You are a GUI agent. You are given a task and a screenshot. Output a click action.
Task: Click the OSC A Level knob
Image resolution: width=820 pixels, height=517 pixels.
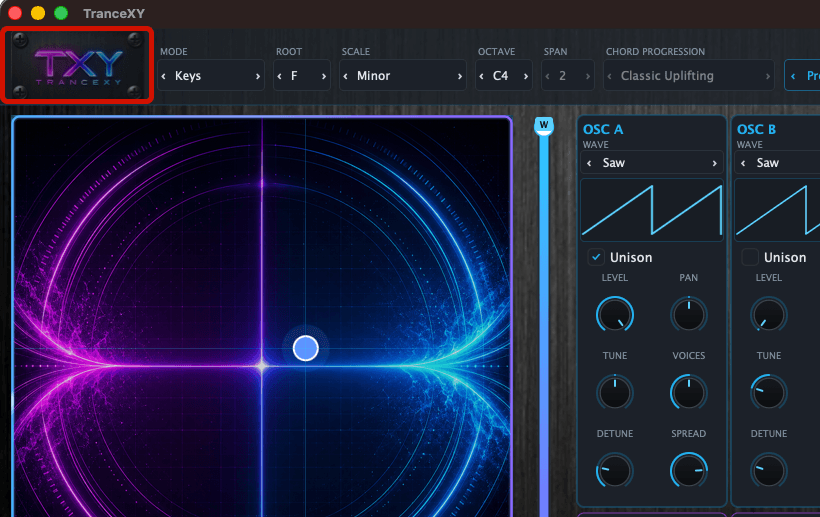click(x=615, y=315)
